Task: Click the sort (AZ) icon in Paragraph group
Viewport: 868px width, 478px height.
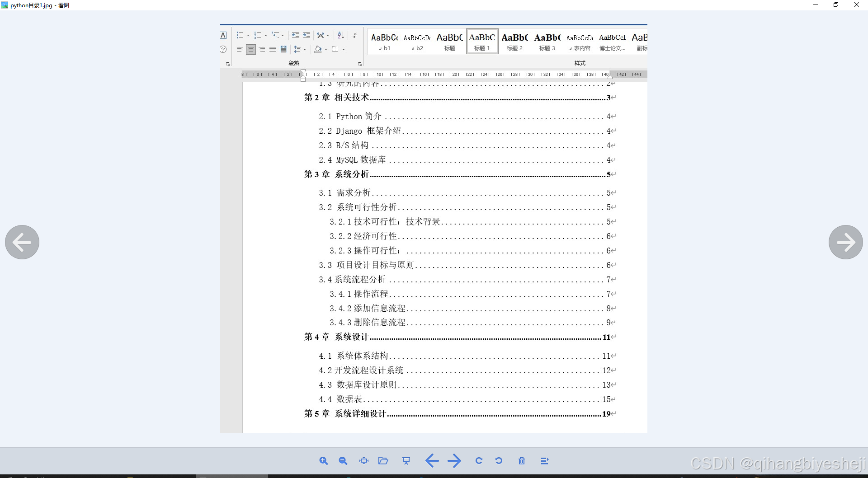Action: click(x=341, y=35)
